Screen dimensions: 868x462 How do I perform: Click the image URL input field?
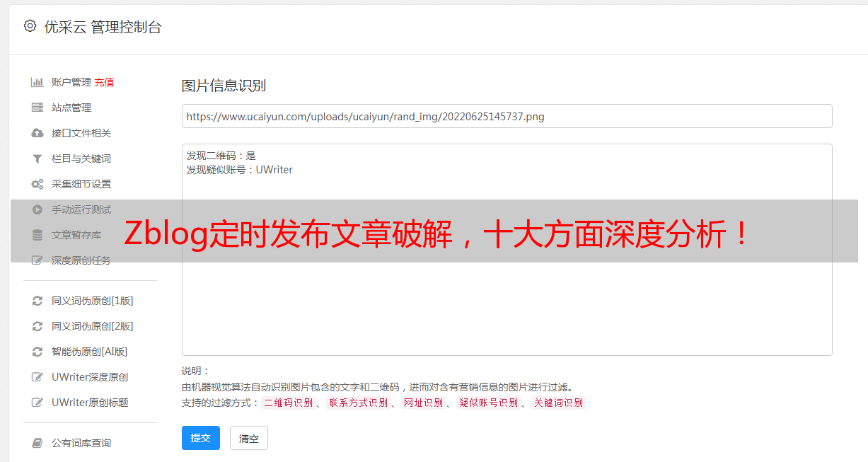(x=507, y=116)
